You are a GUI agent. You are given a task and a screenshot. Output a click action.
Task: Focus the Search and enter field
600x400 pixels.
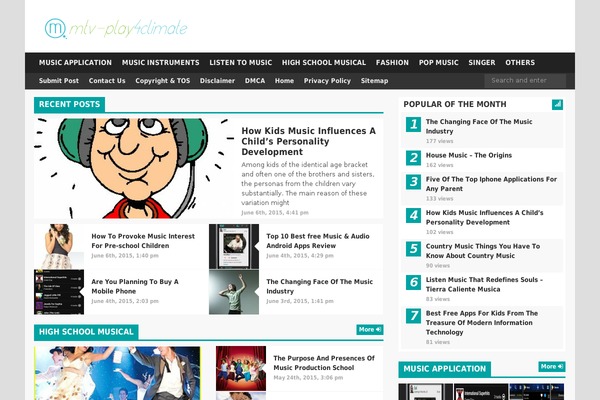[525, 80]
